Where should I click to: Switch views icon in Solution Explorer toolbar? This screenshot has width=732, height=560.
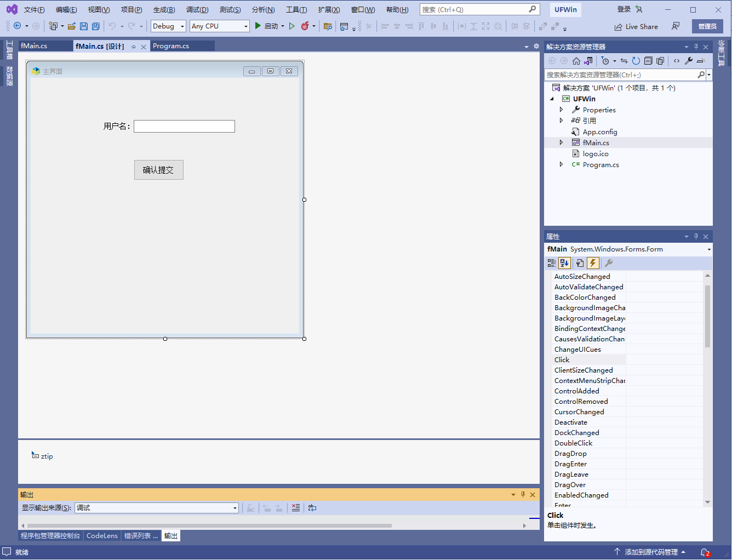tap(588, 61)
